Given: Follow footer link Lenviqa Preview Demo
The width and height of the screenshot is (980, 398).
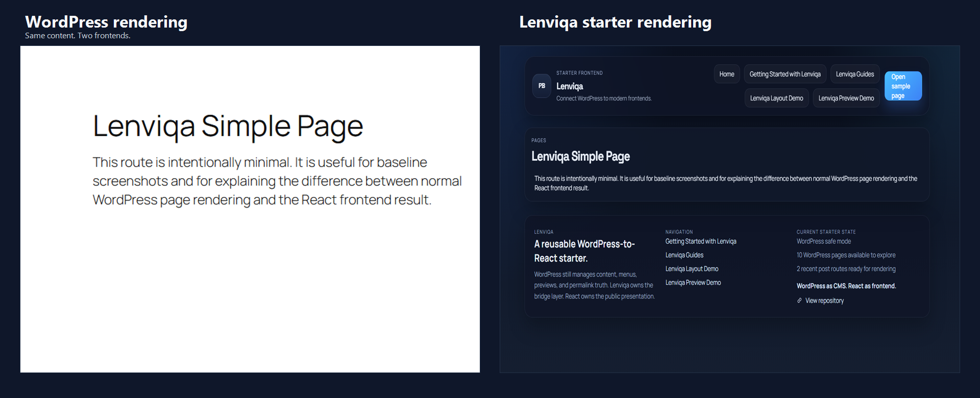Looking at the screenshot, I should (x=693, y=283).
